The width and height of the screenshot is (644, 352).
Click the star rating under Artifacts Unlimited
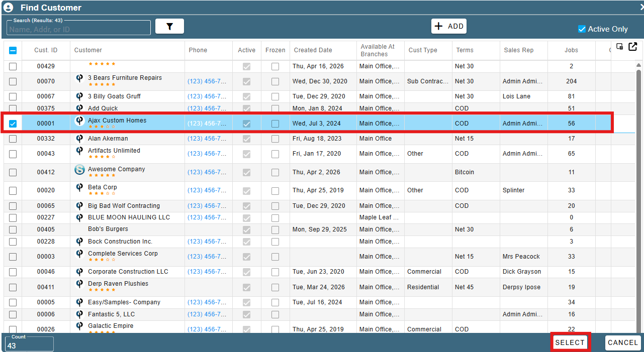point(102,157)
